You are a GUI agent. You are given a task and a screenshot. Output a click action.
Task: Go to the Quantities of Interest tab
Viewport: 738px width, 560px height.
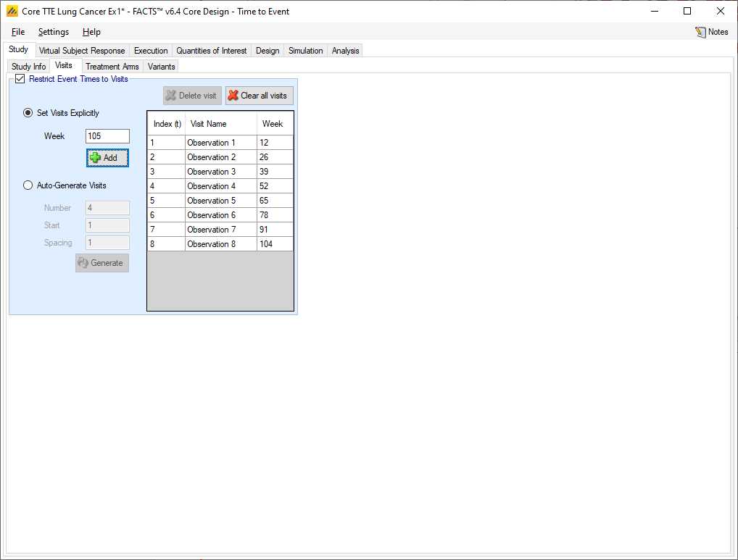212,51
